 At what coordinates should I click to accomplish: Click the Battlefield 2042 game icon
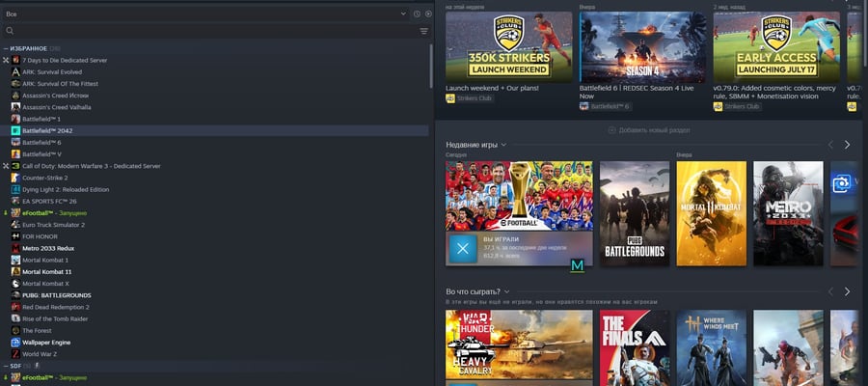[x=15, y=130]
